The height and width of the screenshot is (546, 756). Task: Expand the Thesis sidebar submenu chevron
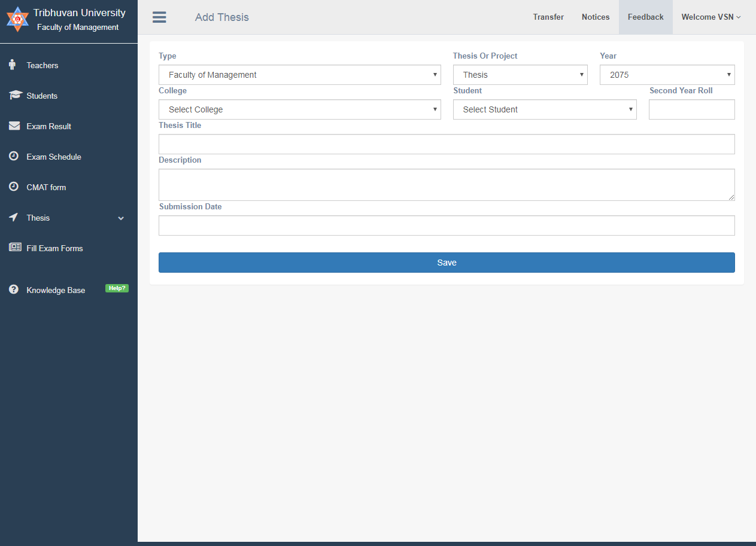click(x=121, y=218)
